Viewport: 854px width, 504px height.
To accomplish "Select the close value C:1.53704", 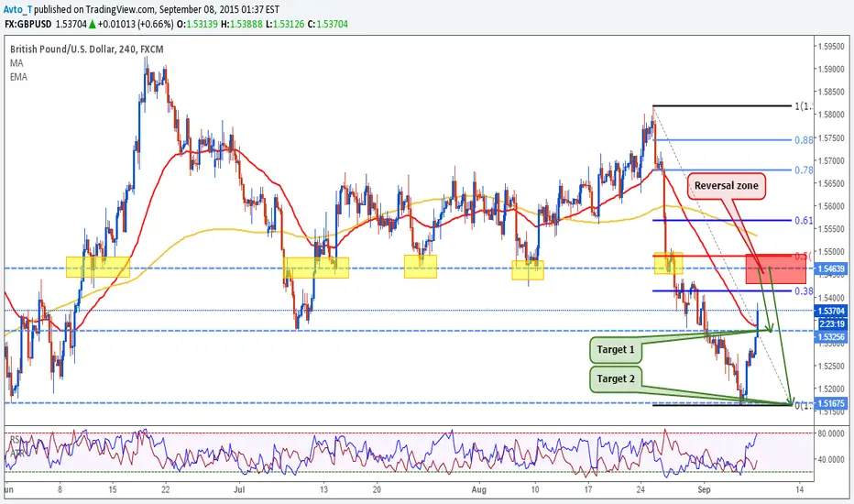I will (x=327, y=24).
